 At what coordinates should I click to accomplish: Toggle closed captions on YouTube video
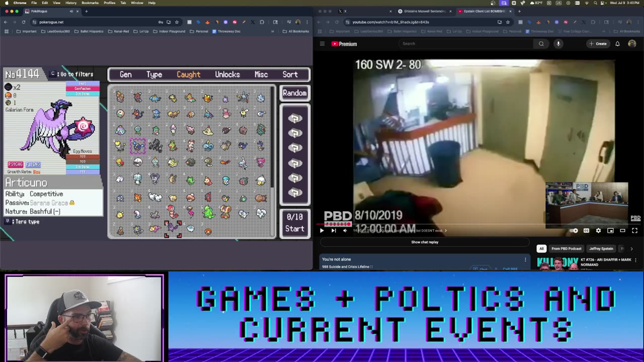[x=586, y=231]
